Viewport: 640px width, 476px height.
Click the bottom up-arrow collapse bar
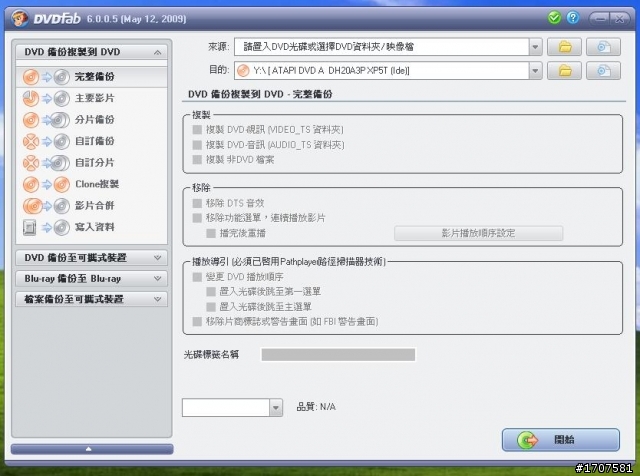pyautogui.click(x=92, y=449)
